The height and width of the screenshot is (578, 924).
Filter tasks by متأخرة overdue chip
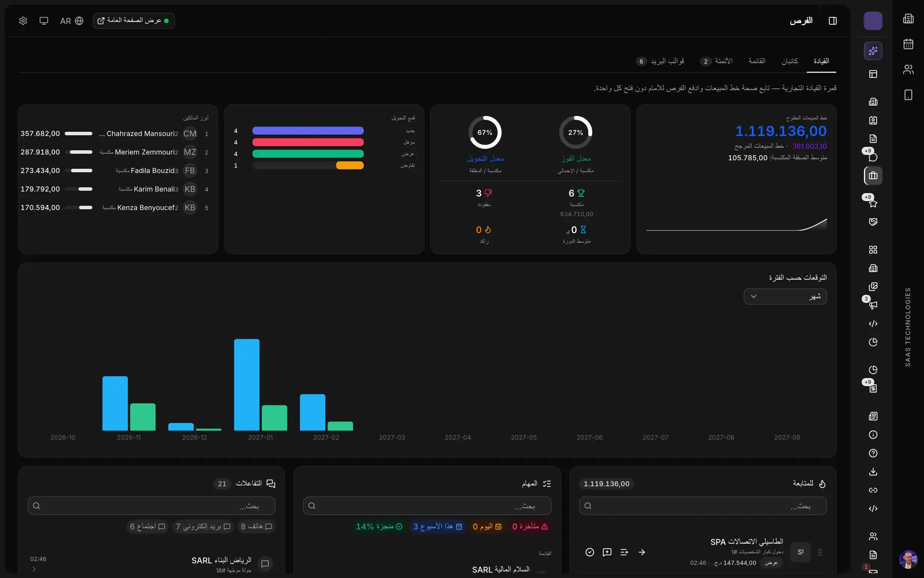(x=530, y=526)
